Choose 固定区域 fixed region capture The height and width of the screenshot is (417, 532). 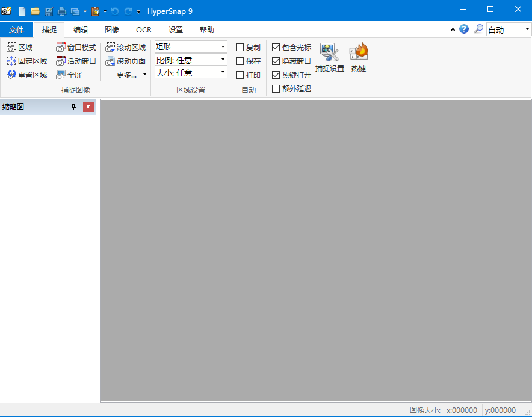click(x=27, y=61)
